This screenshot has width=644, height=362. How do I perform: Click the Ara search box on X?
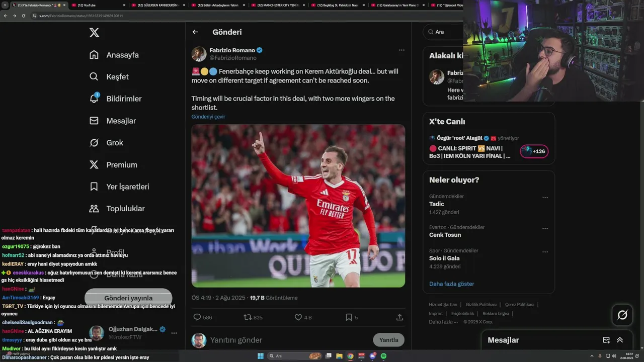(443, 32)
